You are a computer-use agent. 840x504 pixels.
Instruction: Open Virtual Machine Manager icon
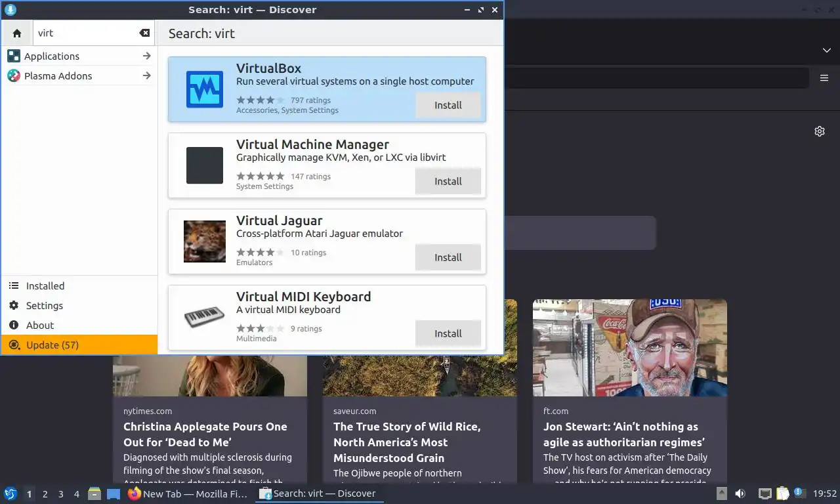(205, 165)
